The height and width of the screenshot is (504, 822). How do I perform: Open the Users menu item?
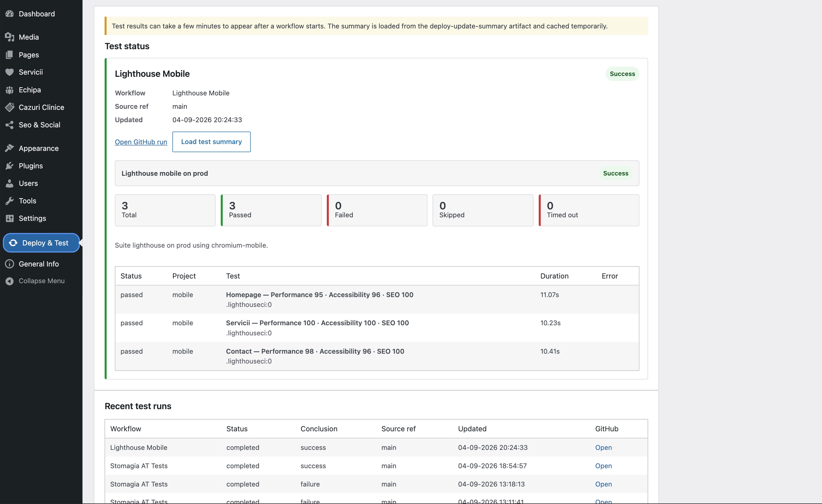[x=41, y=183]
